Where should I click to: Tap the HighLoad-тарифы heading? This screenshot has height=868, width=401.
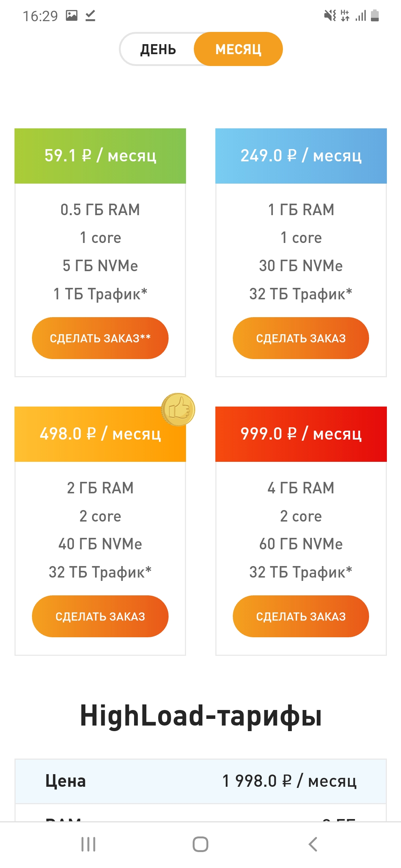pos(200,716)
